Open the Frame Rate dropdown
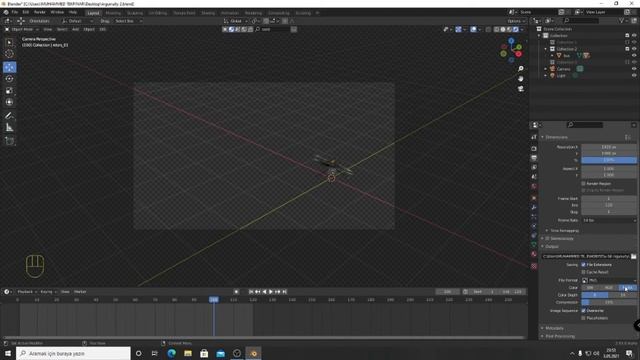The height and width of the screenshot is (360, 640). coord(609,220)
